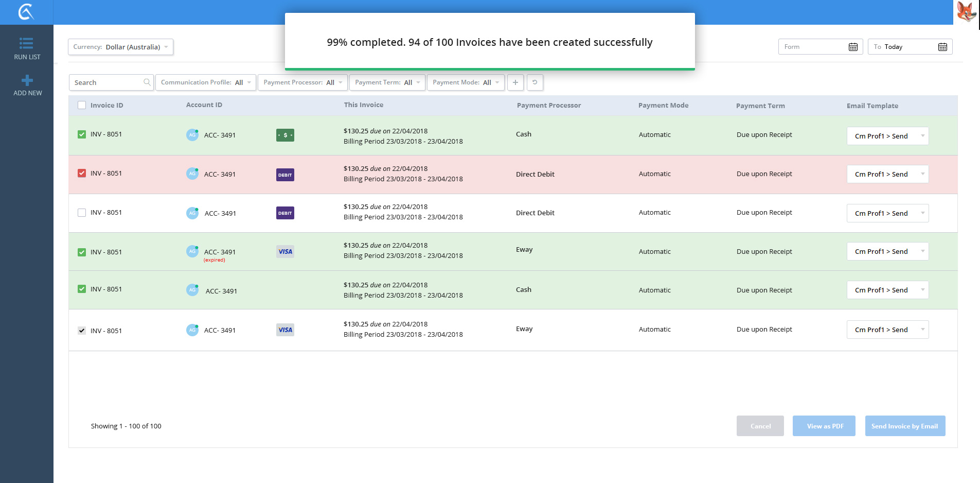
Task: Click the Add New plus icon
Action: [x=27, y=80]
